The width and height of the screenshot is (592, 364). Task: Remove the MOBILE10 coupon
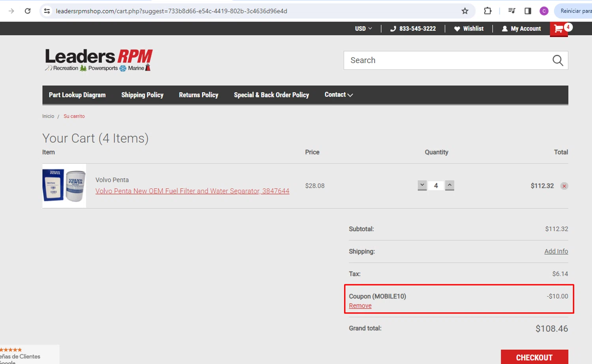(360, 306)
